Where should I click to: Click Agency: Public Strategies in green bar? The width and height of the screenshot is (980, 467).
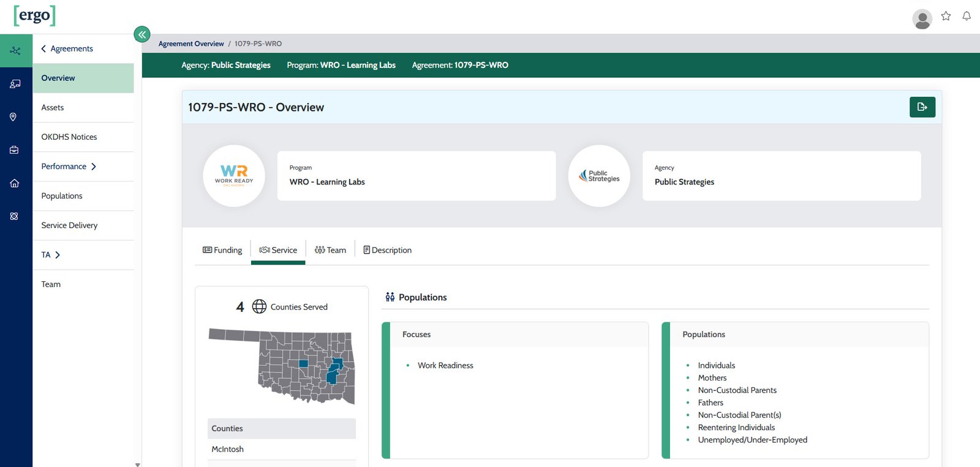tap(226, 65)
